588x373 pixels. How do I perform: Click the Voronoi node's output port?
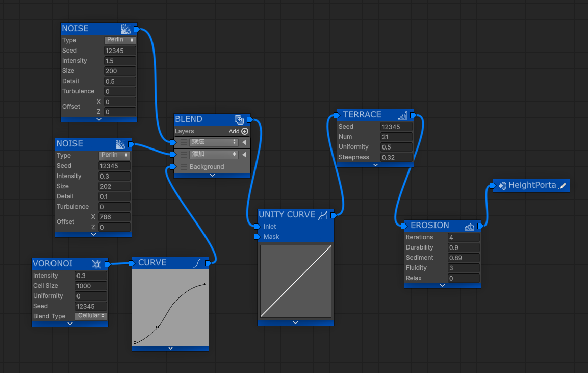click(x=108, y=264)
